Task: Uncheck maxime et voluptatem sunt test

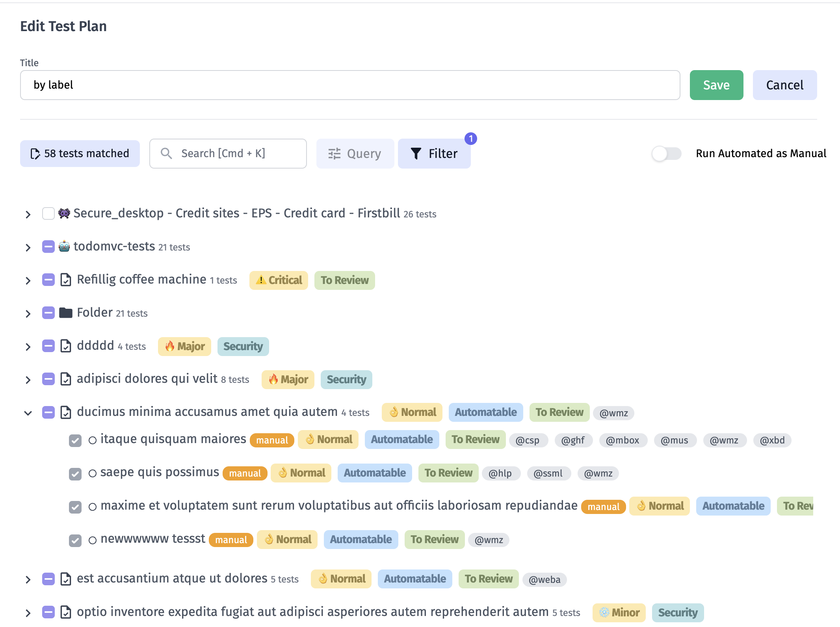Action: click(x=75, y=507)
